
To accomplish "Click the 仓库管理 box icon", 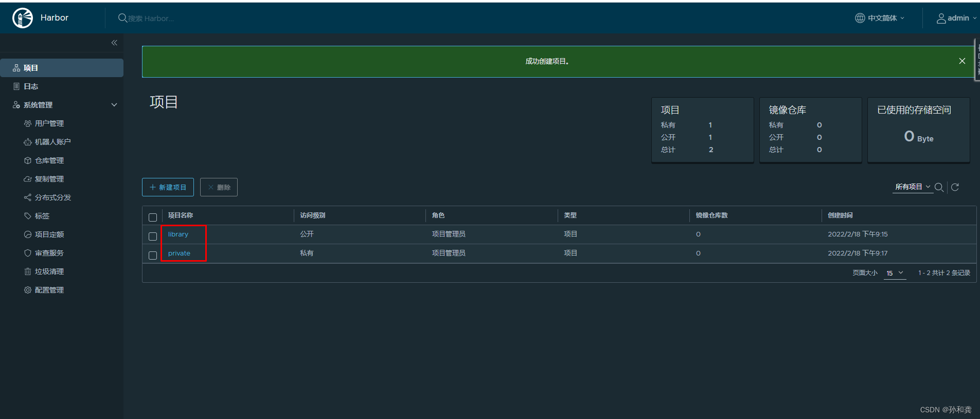I will click(x=28, y=160).
